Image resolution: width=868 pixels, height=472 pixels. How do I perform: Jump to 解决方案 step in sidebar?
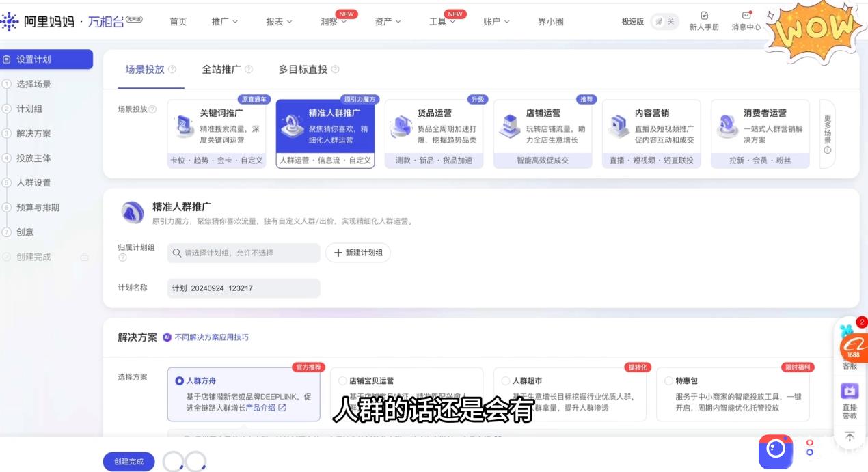point(33,134)
